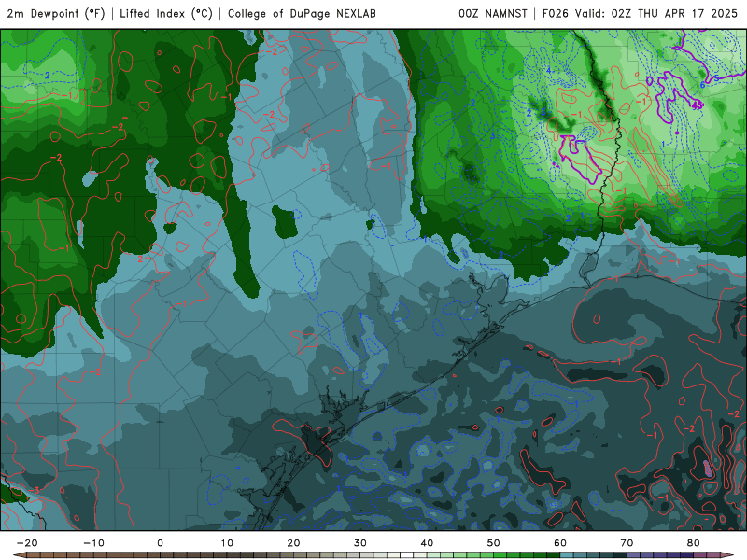
Task: Click the blue "4" contour label
Action: [x=548, y=71]
